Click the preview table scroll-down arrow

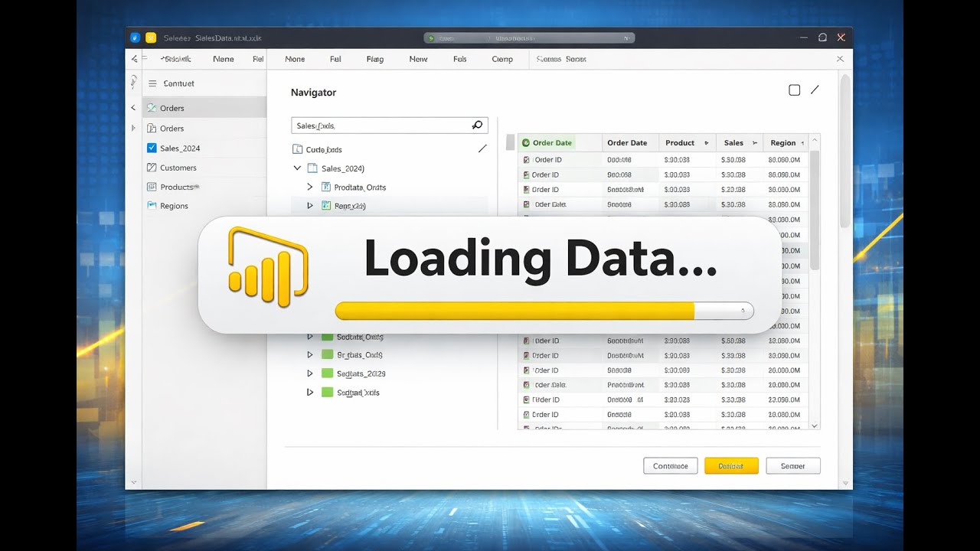(x=815, y=425)
